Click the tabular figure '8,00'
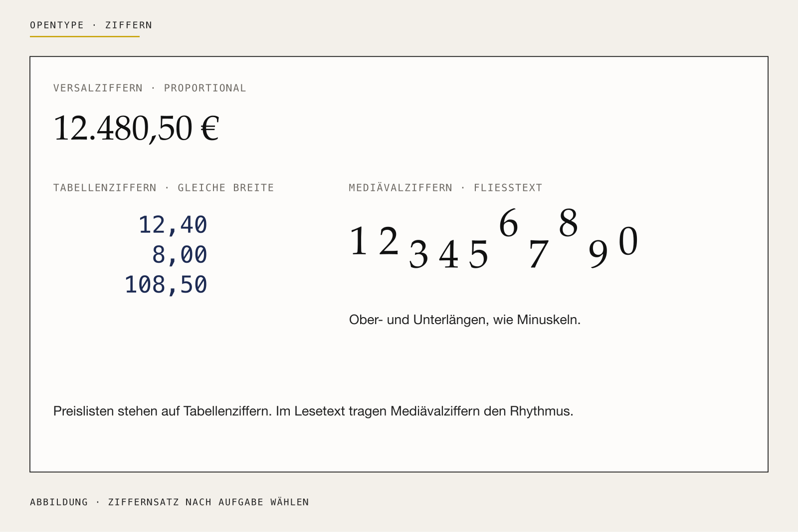The width and height of the screenshot is (798, 532). pyautogui.click(x=180, y=255)
